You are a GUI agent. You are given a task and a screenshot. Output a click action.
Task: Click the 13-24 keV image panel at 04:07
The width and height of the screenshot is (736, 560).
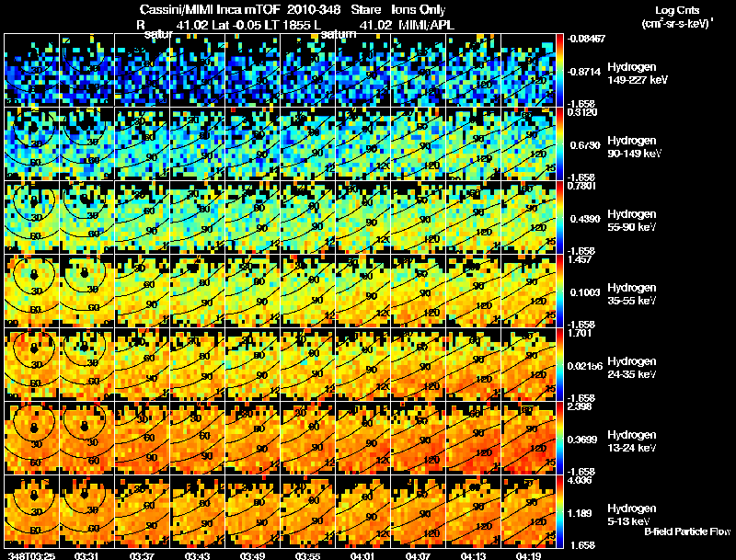tap(418, 438)
